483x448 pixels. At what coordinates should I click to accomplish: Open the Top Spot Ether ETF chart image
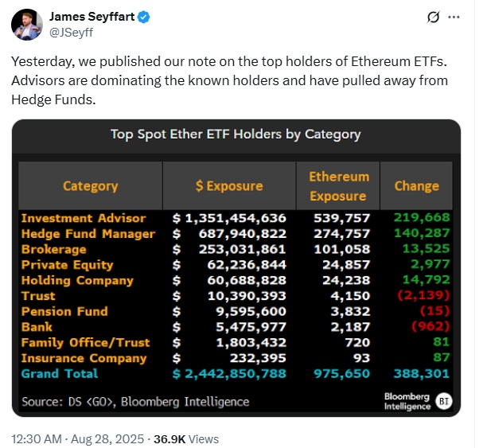[x=236, y=268]
